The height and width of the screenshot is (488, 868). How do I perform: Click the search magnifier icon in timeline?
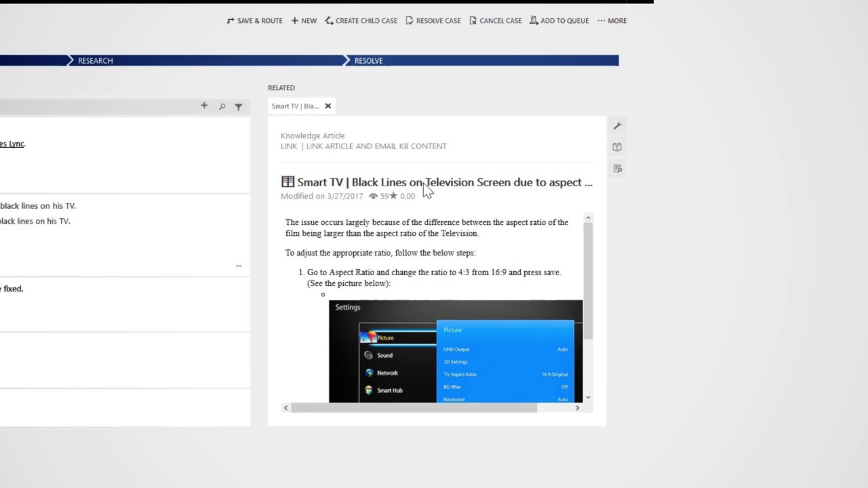coord(222,106)
